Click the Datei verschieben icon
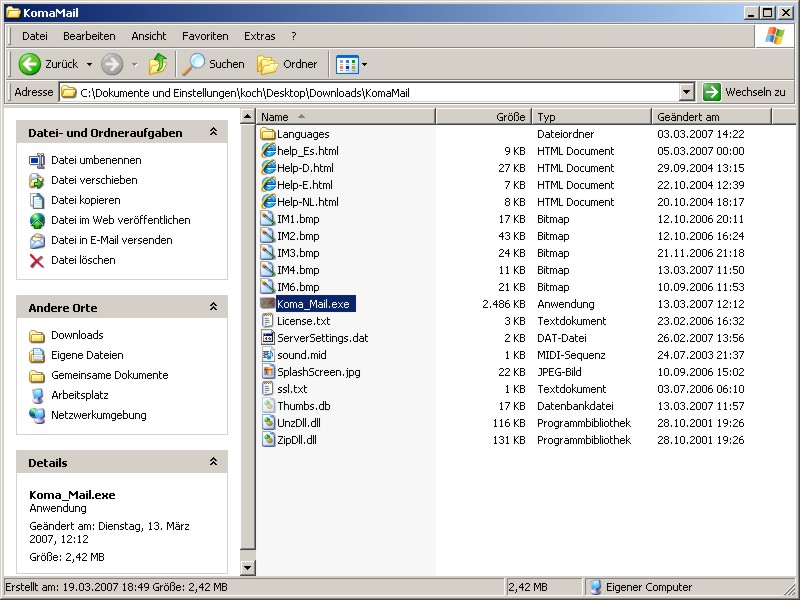 [x=37, y=181]
